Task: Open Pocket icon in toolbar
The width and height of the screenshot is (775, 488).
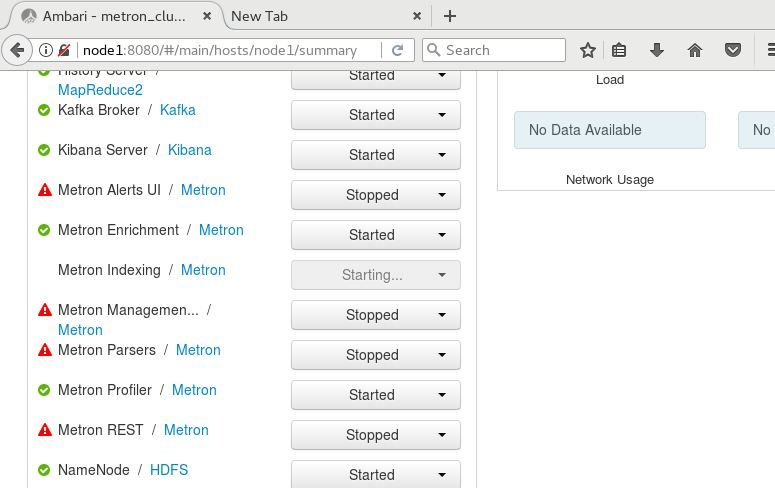Action: click(x=732, y=50)
